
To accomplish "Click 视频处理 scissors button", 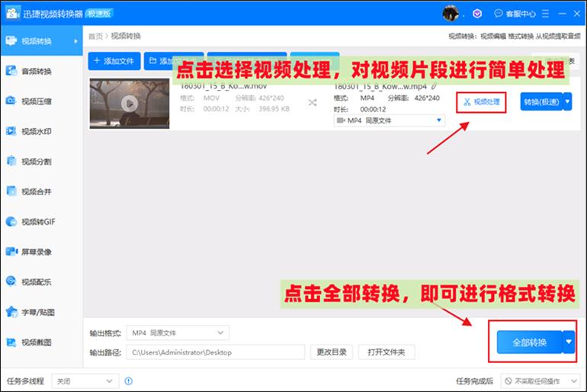I will [482, 102].
